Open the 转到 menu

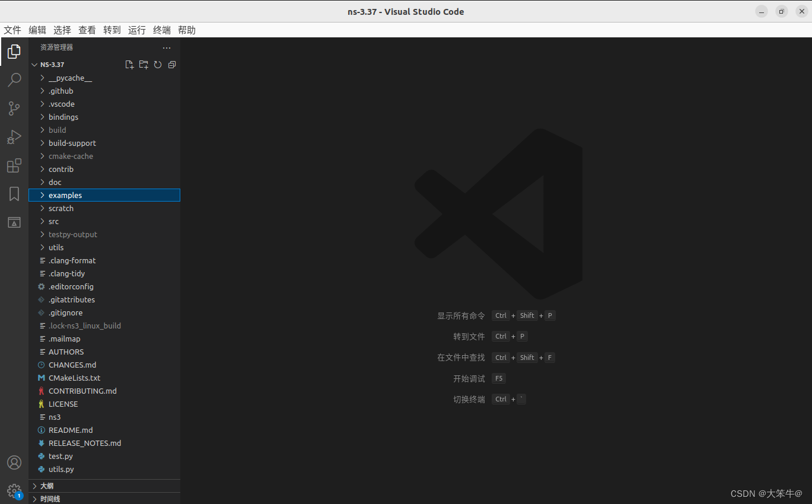112,30
